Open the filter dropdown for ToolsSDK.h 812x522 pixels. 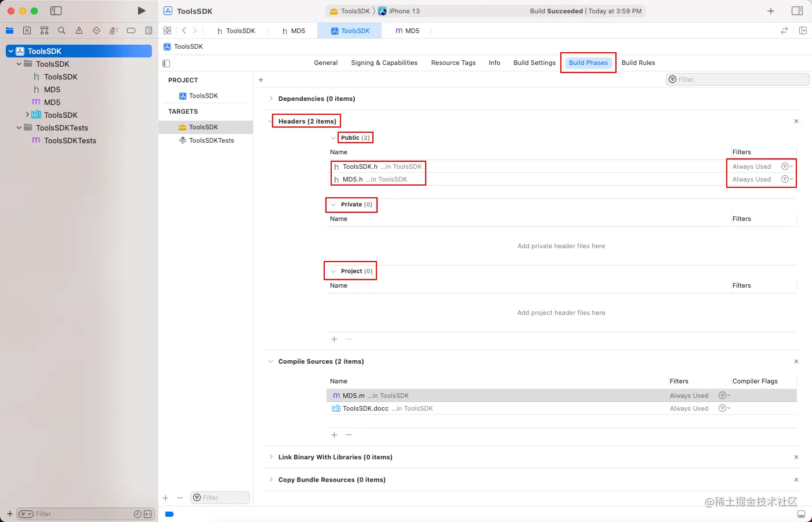tap(787, 166)
